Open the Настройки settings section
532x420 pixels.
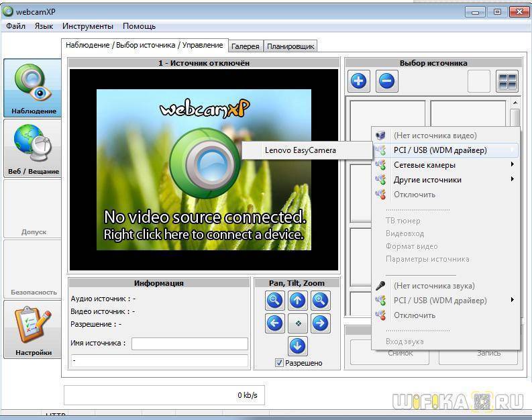pyautogui.click(x=33, y=329)
